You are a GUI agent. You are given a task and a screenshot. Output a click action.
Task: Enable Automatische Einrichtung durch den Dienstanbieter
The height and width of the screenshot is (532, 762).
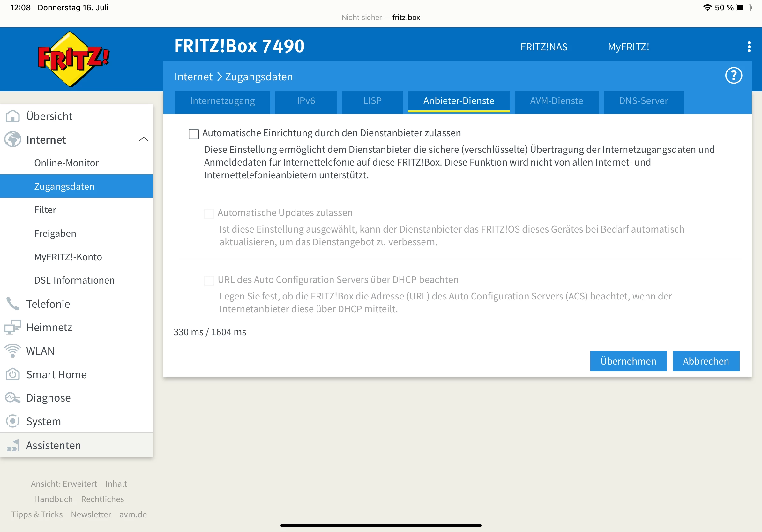(193, 134)
